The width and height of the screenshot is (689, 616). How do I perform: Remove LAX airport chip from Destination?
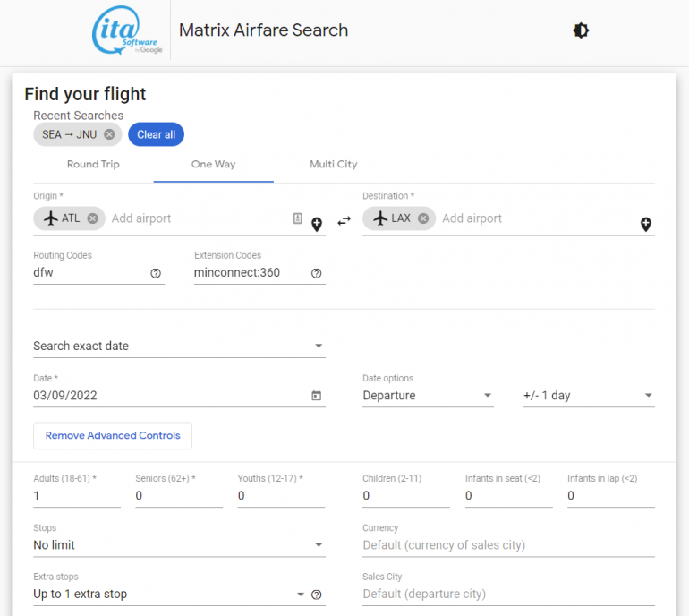pyautogui.click(x=423, y=218)
